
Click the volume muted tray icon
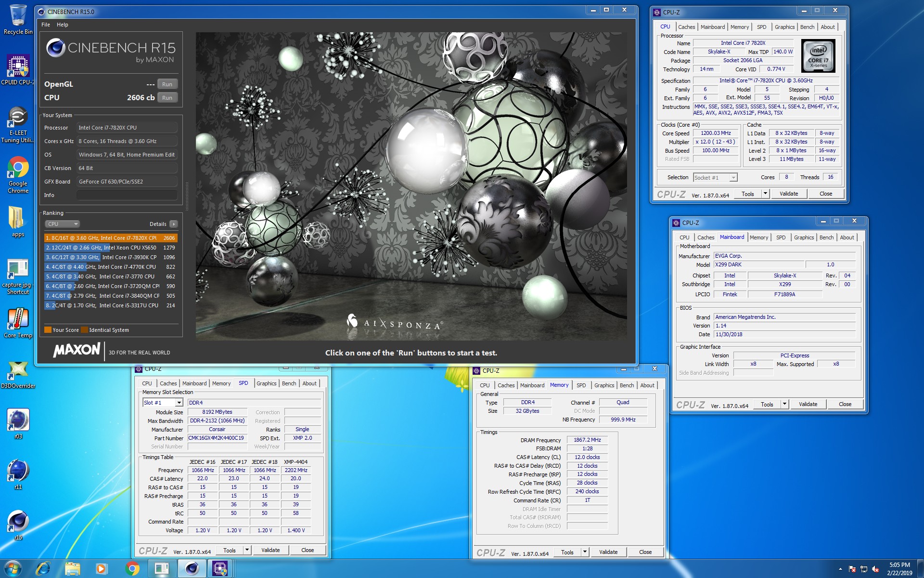[875, 569]
